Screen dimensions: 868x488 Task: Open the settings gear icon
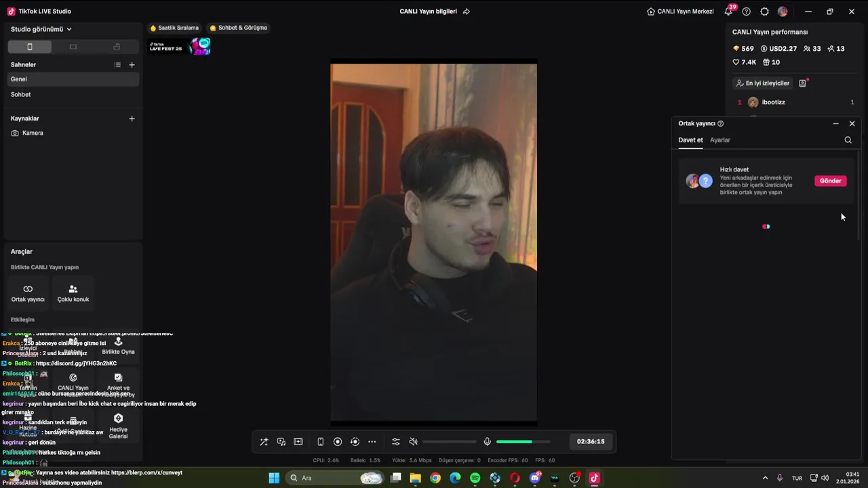pos(765,12)
